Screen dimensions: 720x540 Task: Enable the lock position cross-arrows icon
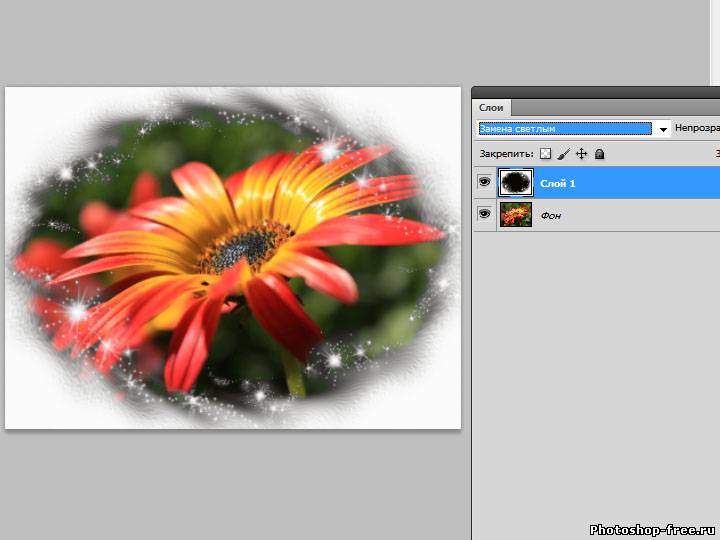pyautogui.click(x=581, y=154)
